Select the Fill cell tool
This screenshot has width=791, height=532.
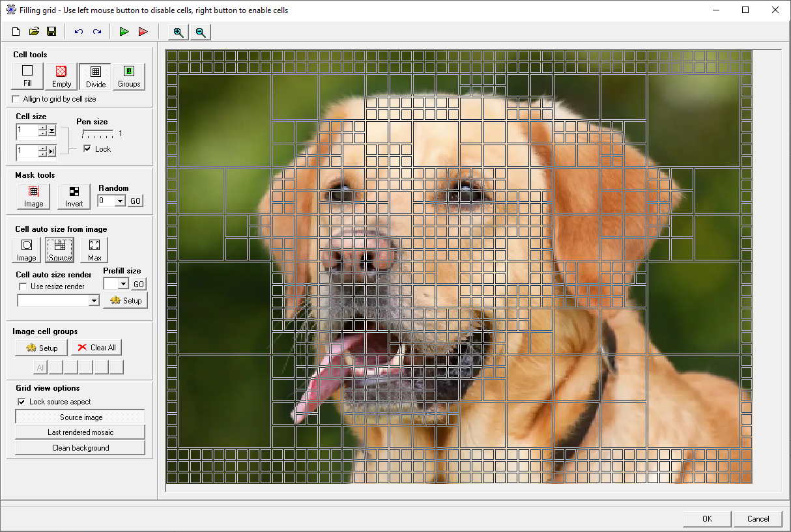(x=27, y=77)
